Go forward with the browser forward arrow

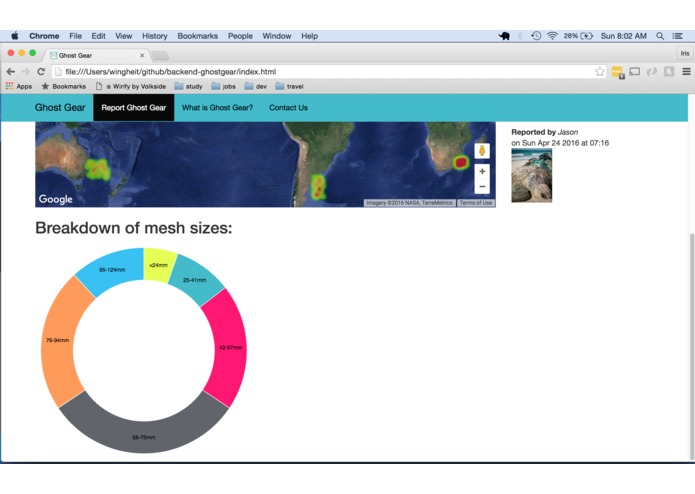26,71
